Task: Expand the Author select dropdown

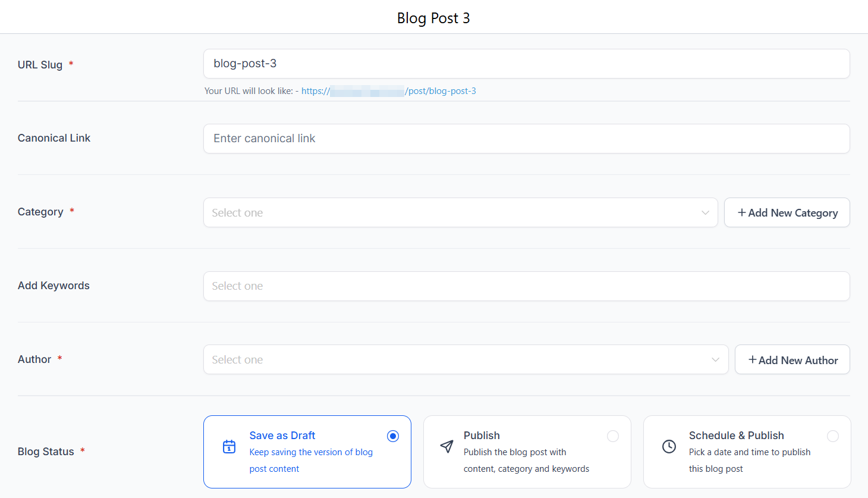Action: pyautogui.click(x=458, y=360)
